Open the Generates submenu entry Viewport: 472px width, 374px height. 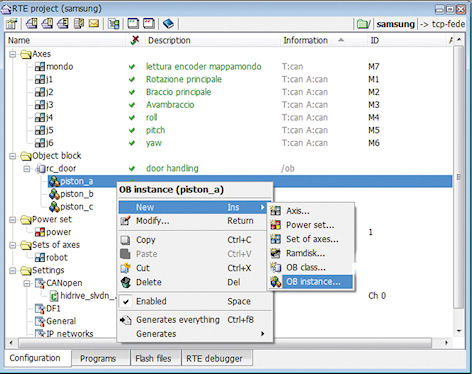tap(195, 334)
